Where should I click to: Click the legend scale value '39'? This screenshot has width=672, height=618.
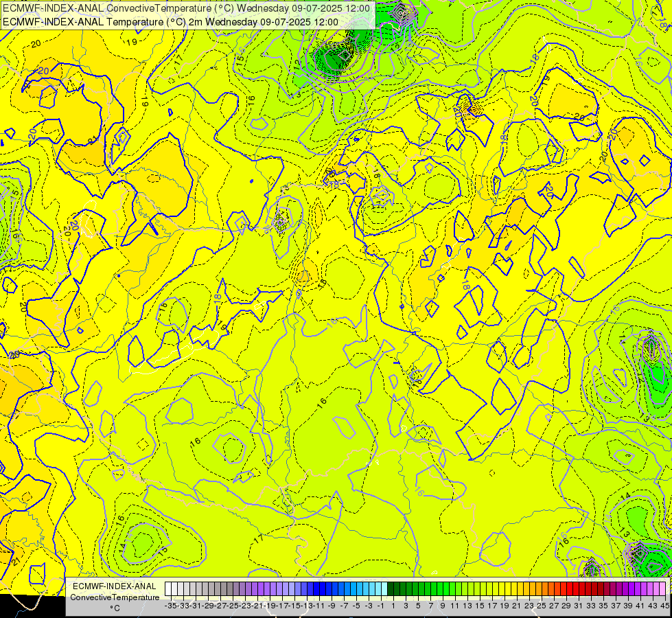click(629, 606)
